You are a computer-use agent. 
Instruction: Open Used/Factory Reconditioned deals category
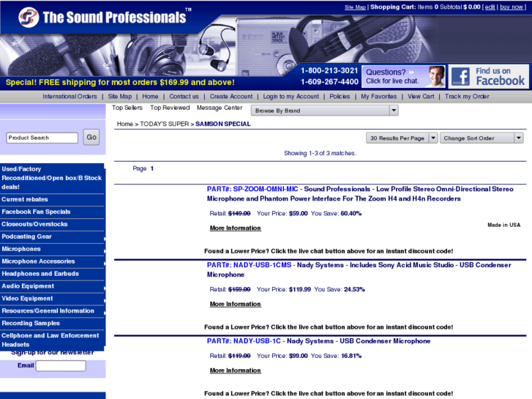click(52, 178)
